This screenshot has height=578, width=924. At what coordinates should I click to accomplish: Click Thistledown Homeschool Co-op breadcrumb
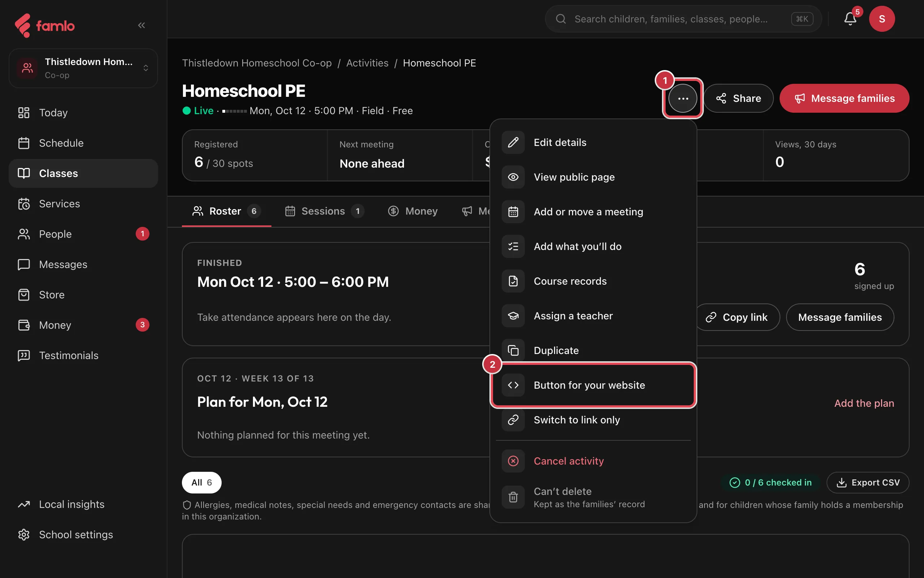(x=257, y=63)
